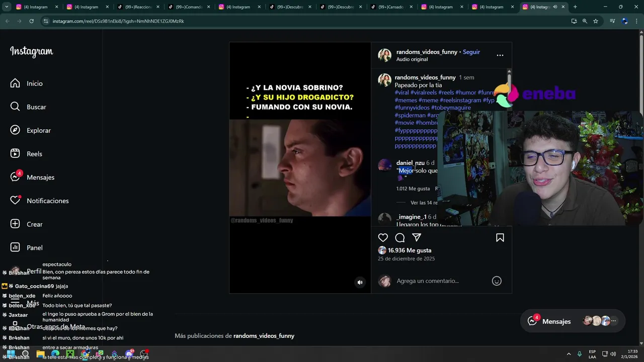Open the Panel dashboard icon

(x=15, y=247)
